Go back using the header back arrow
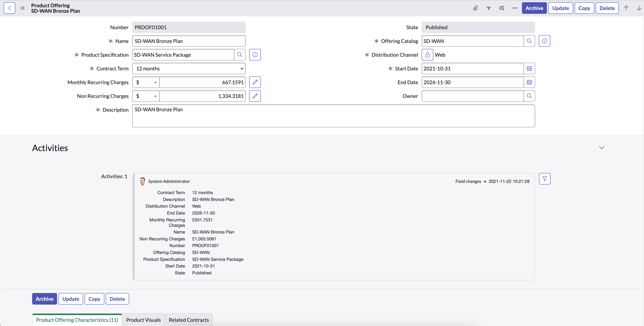644x326 pixels. [9, 8]
